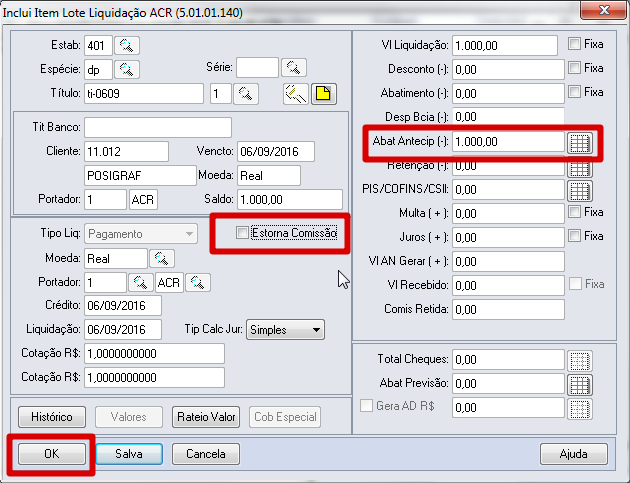630x483 pixels.
Task: Open the Total Cheques grid icon
Action: click(580, 361)
